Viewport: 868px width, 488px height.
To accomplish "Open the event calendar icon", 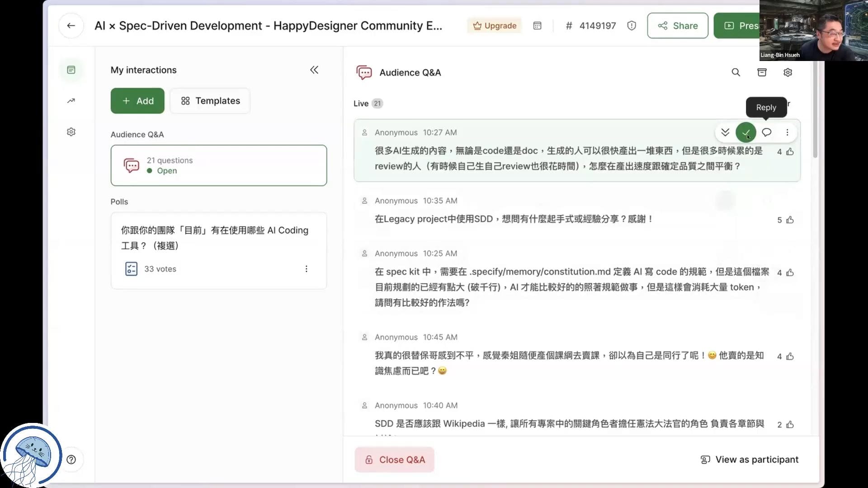I will point(537,26).
